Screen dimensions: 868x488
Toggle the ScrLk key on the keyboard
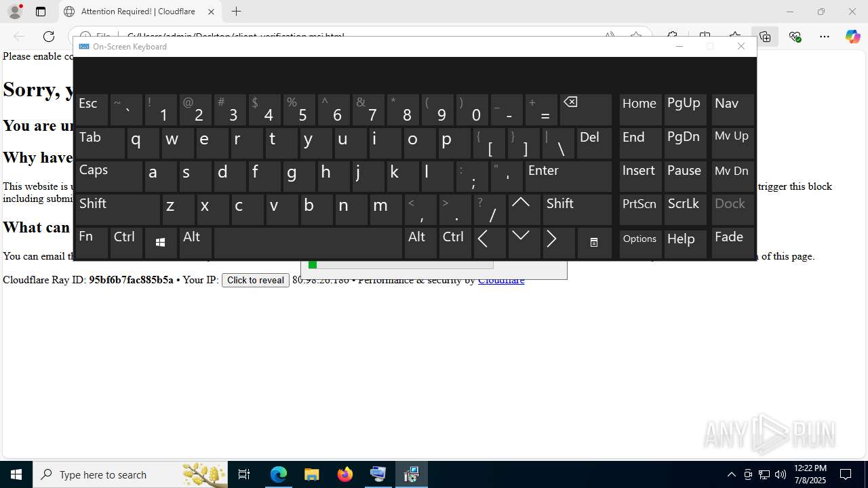coord(686,209)
